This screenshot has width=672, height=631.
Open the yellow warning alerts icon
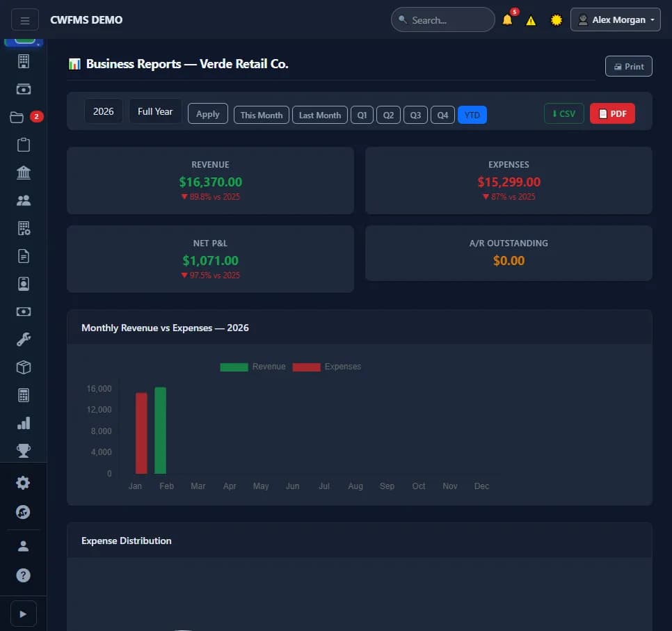[x=531, y=21]
